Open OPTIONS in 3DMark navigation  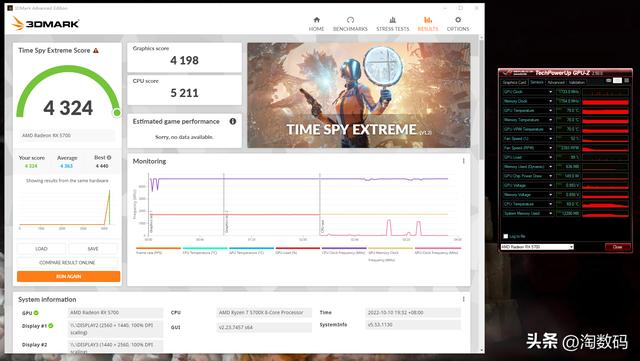click(x=458, y=24)
